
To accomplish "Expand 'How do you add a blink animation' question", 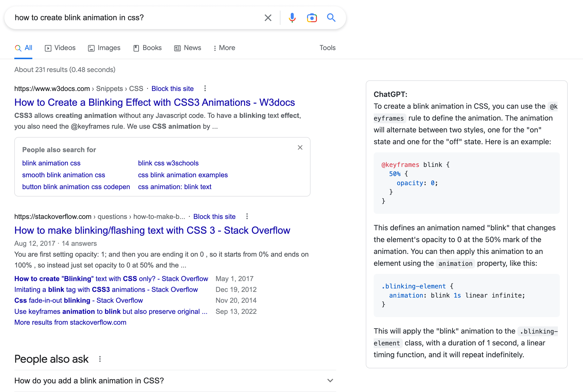I will pyautogui.click(x=330, y=380).
